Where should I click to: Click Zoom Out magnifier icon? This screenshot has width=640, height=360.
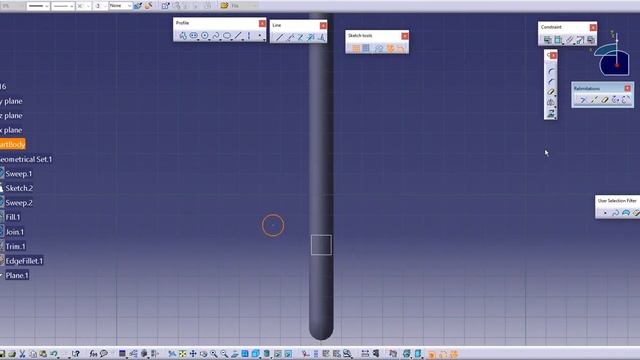click(x=224, y=354)
